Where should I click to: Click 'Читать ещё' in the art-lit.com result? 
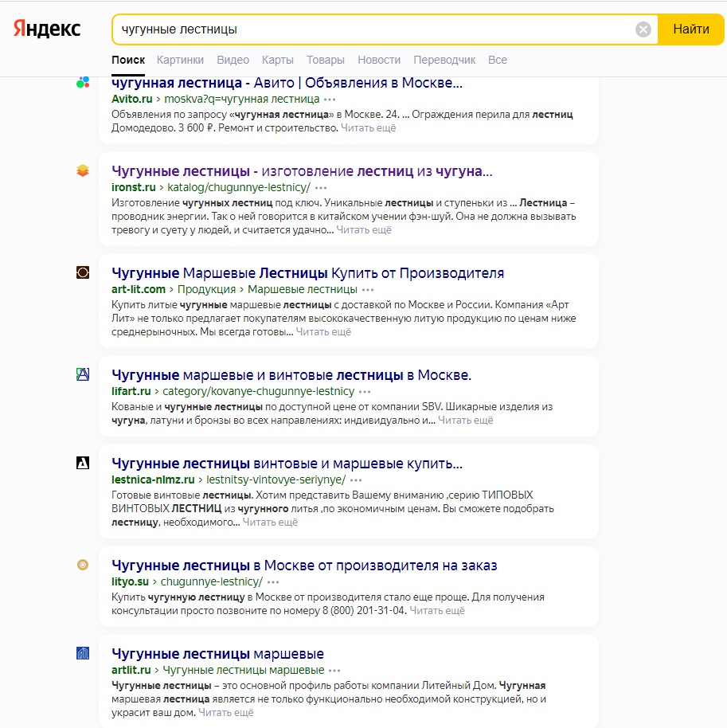[x=323, y=332]
